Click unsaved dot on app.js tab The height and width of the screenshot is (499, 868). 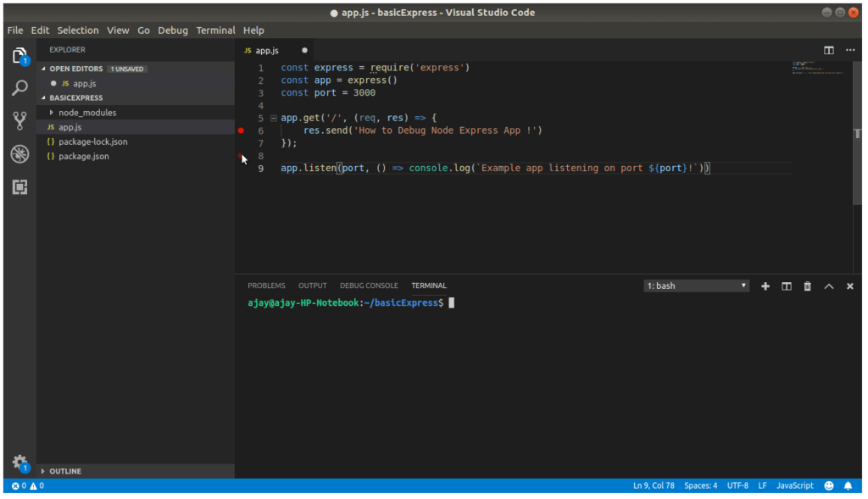point(304,50)
